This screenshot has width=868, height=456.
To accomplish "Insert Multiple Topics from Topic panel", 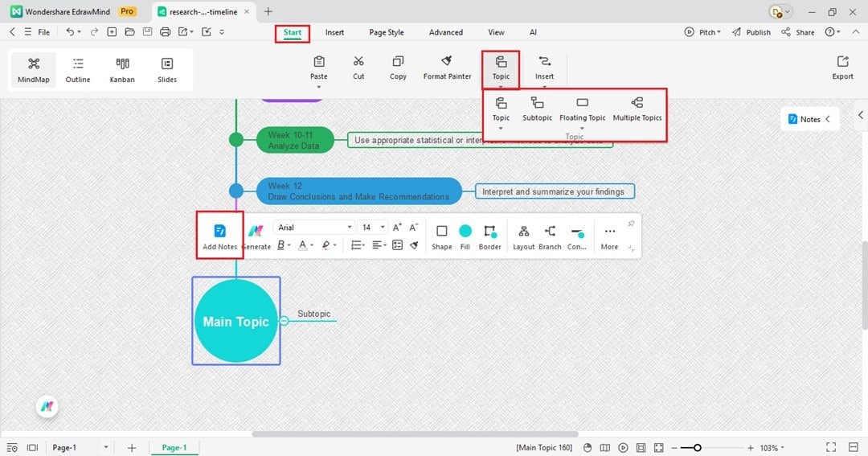I will point(637,109).
